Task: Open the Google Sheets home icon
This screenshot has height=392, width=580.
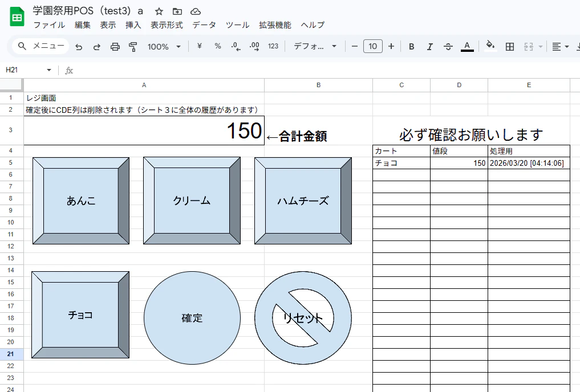Action: point(17,17)
